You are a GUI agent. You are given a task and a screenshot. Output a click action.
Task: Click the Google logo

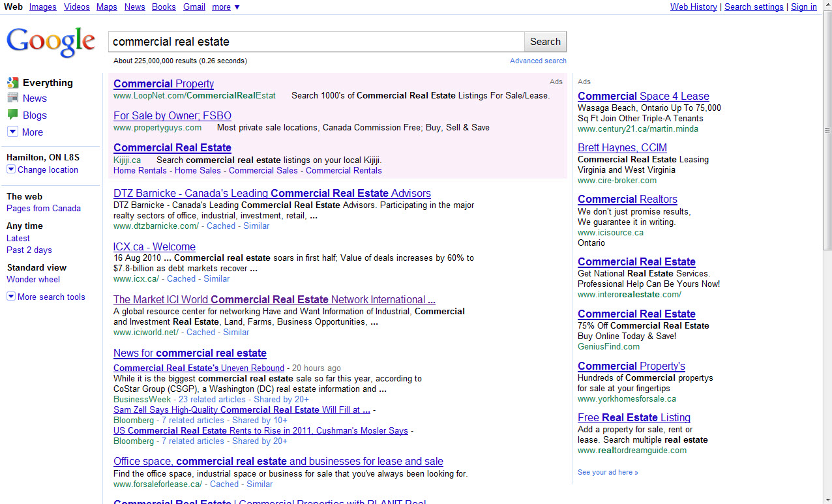[x=51, y=42]
